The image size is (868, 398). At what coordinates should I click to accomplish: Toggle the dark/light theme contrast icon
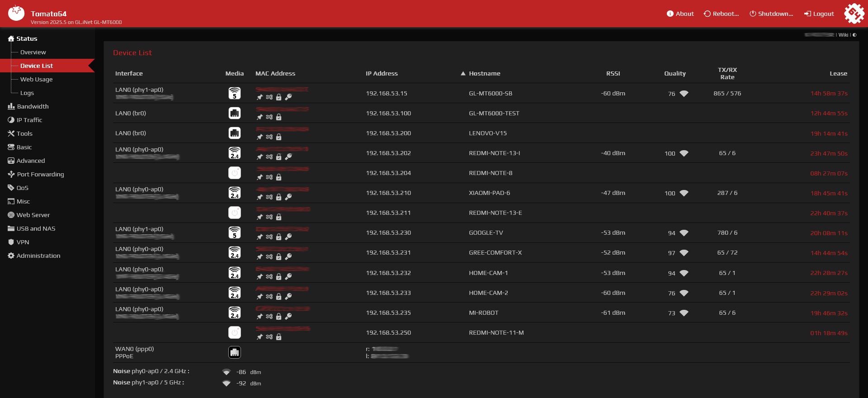[854, 35]
